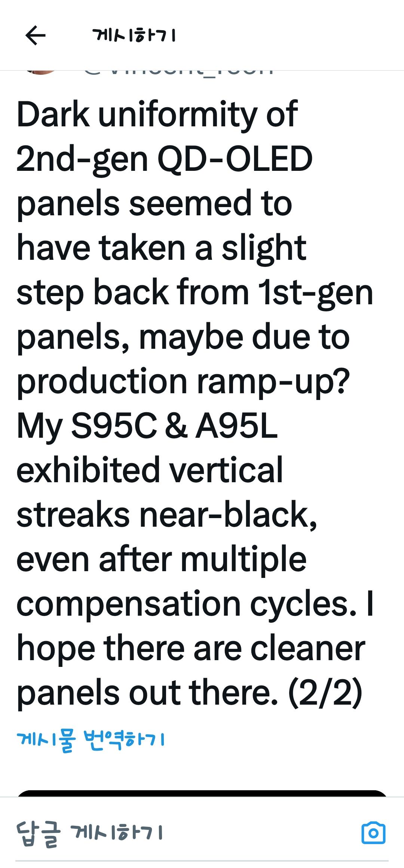Tap "streaks near-black," in the tweet
Screen dimensions: 404x868
coord(167,515)
